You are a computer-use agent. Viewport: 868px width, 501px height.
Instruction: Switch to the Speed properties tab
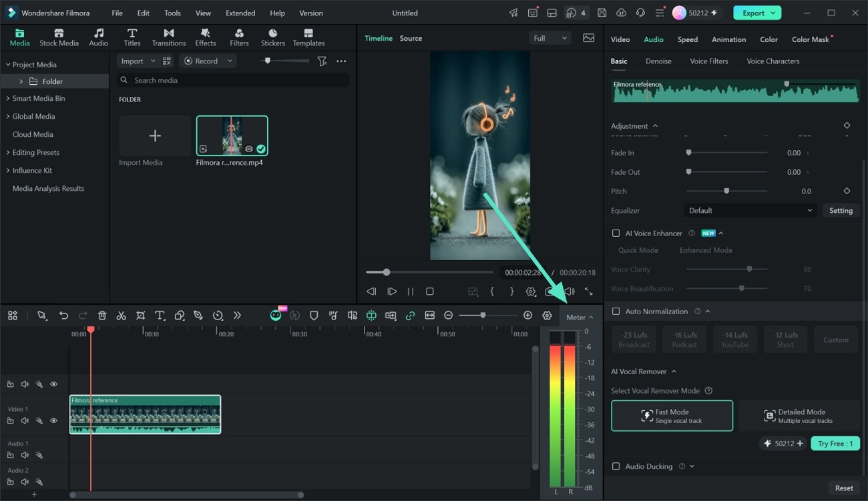(x=687, y=39)
